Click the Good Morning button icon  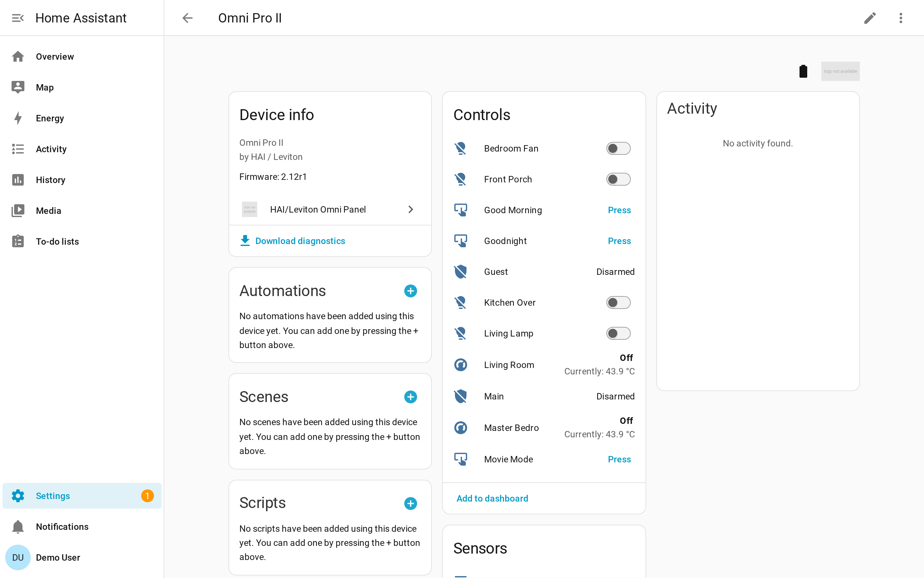pos(460,210)
